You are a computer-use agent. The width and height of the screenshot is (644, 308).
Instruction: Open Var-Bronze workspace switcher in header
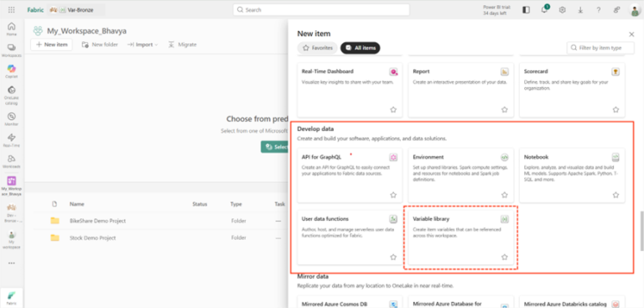(x=76, y=10)
